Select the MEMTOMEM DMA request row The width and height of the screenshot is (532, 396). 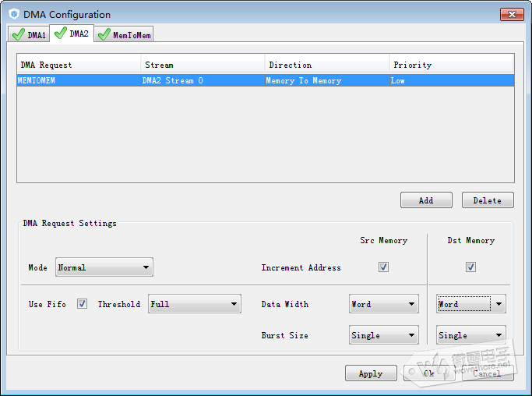[x=265, y=80]
